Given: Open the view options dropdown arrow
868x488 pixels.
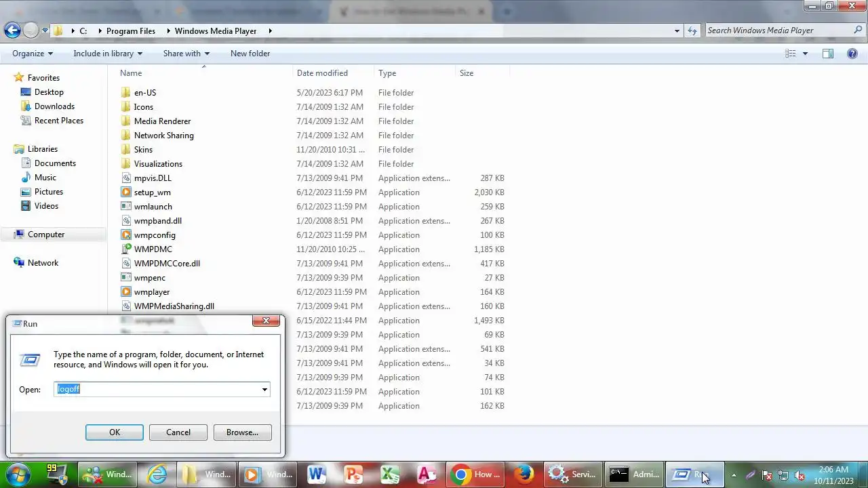Looking at the screenshot, I should (x=806, y=54).
